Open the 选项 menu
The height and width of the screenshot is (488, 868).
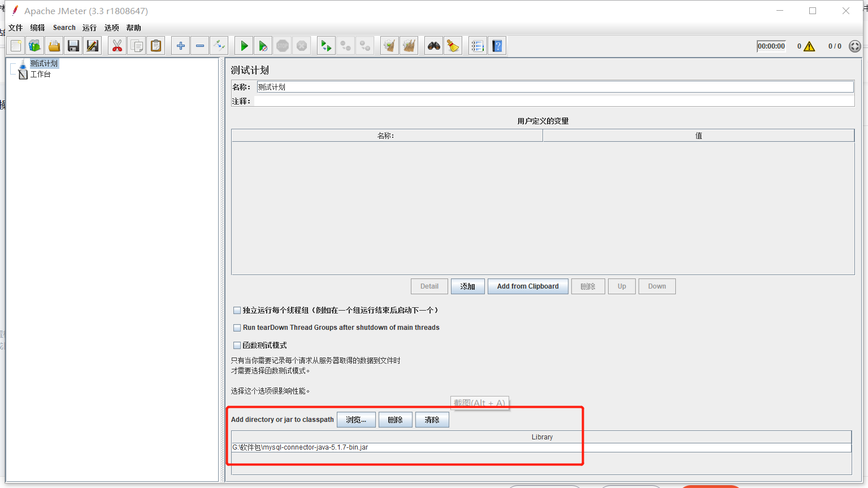pyautogui.click(x=111, y=28)
